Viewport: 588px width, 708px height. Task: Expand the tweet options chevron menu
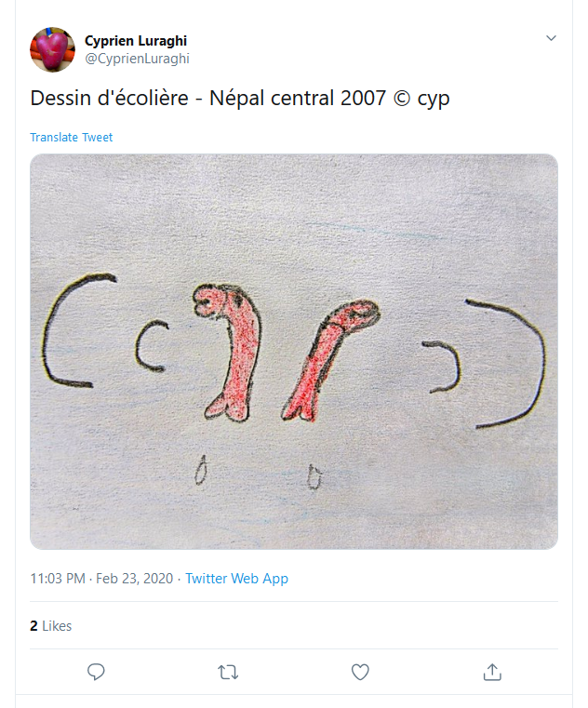(x=551, y=38)
